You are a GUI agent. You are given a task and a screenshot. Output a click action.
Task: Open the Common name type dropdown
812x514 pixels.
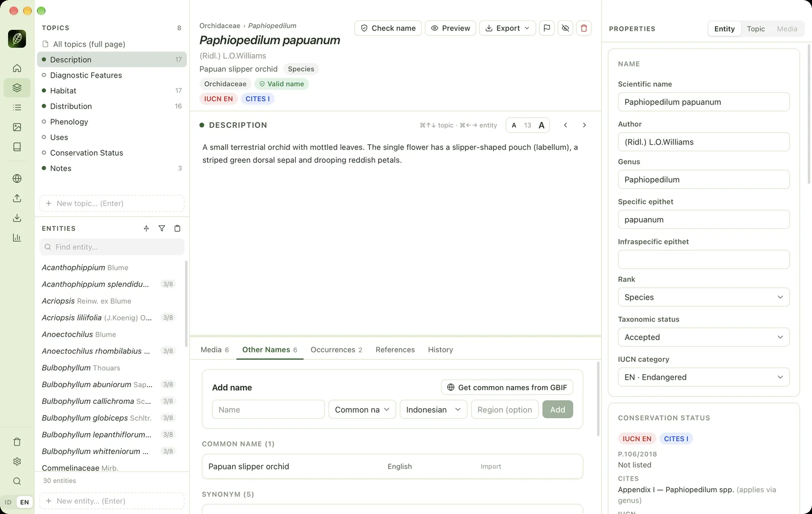[362, 409]
